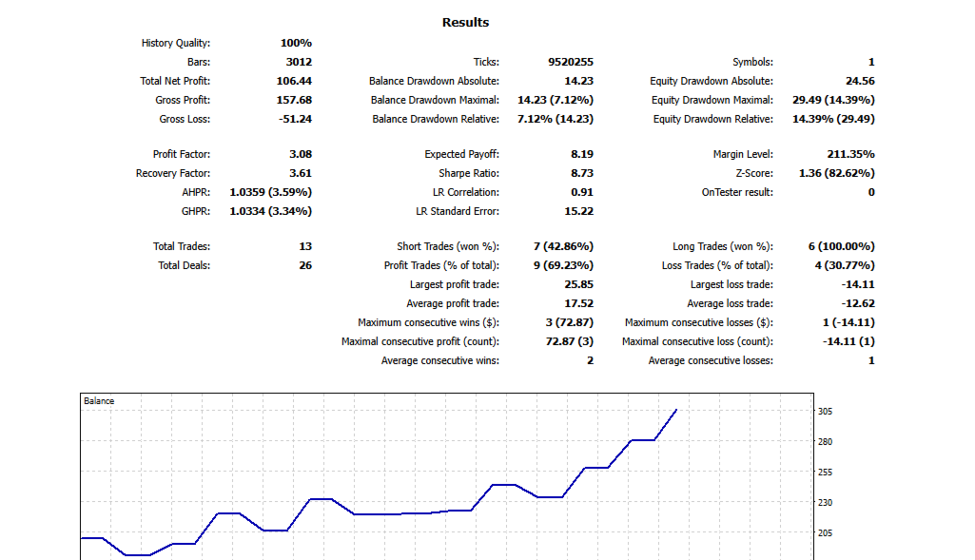Click the Margin Level label
The width and height of the screenshot is (975, 560).
(743, 154)
